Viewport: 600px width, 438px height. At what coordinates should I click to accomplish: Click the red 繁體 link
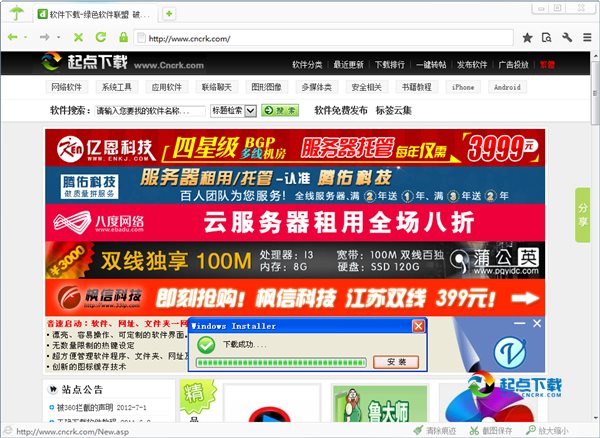(x=547, y=65)
